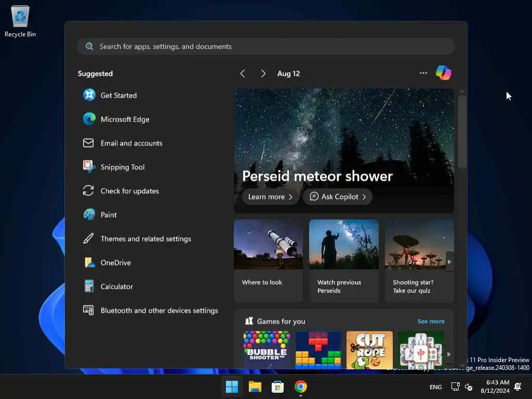Open the Watch previous Perseids card

pyautogui.click(x=344, y=261)
